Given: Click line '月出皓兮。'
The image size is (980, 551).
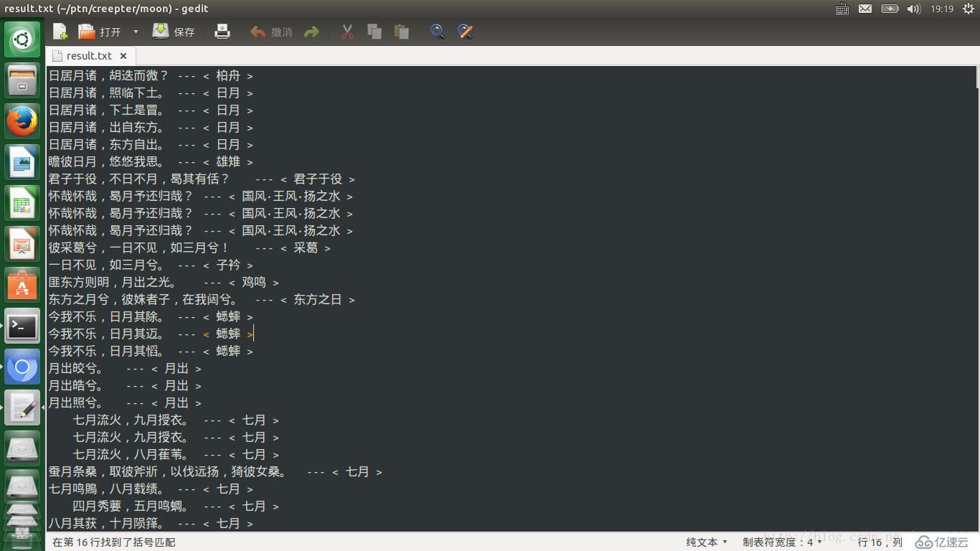Looking at the screenshot, I should pyautogui.click(x=125, y=385).
